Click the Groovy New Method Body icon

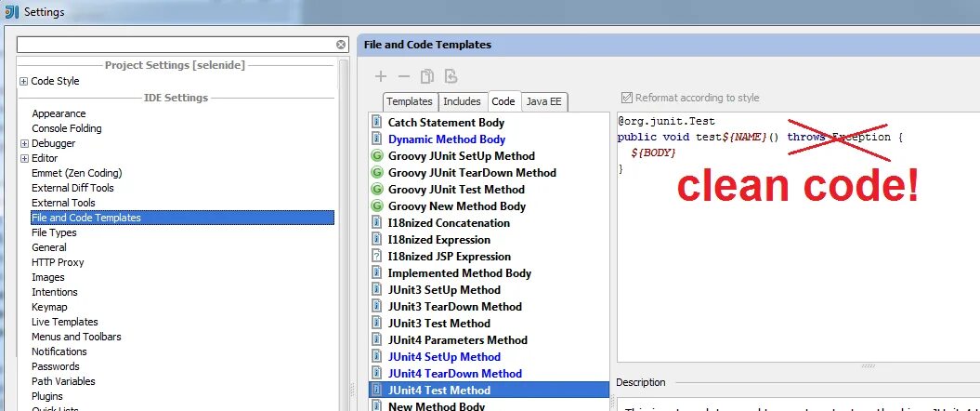point(376,205)
